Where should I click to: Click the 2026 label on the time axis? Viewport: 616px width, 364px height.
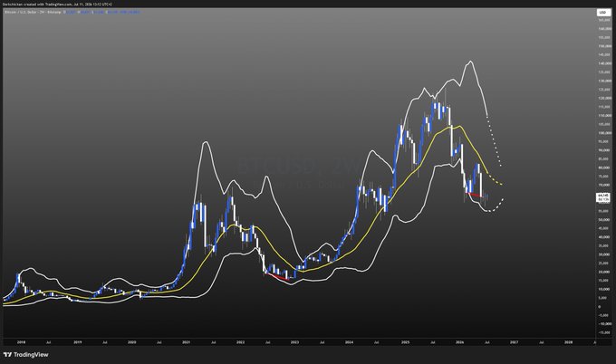pyautogui.click(x=459, y=342)
